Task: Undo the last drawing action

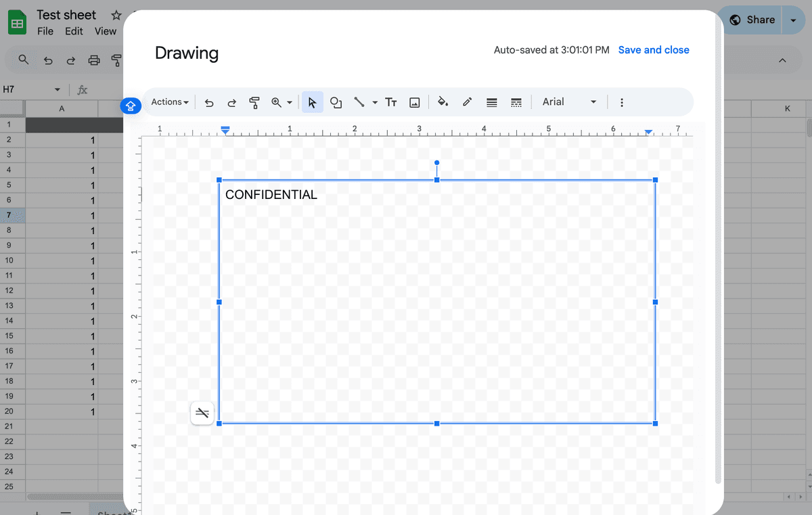Action: click(208, 102)
